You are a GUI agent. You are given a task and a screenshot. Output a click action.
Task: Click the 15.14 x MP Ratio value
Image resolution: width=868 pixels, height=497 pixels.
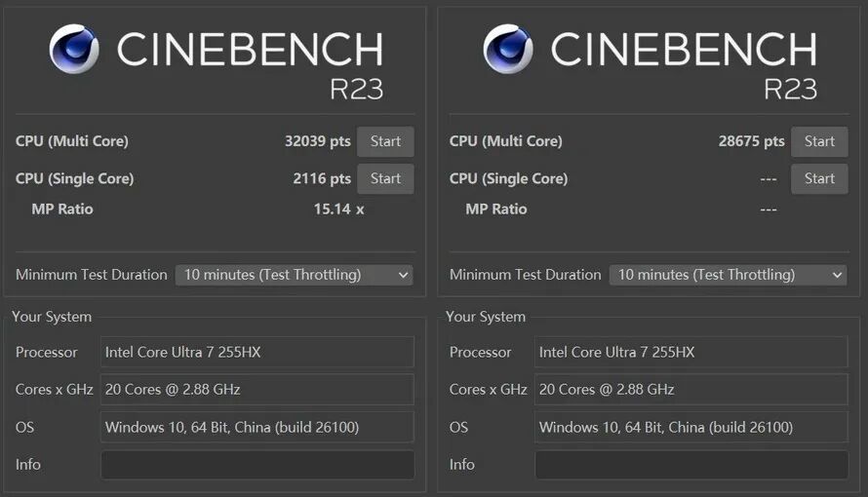click(x=338, y=209)
